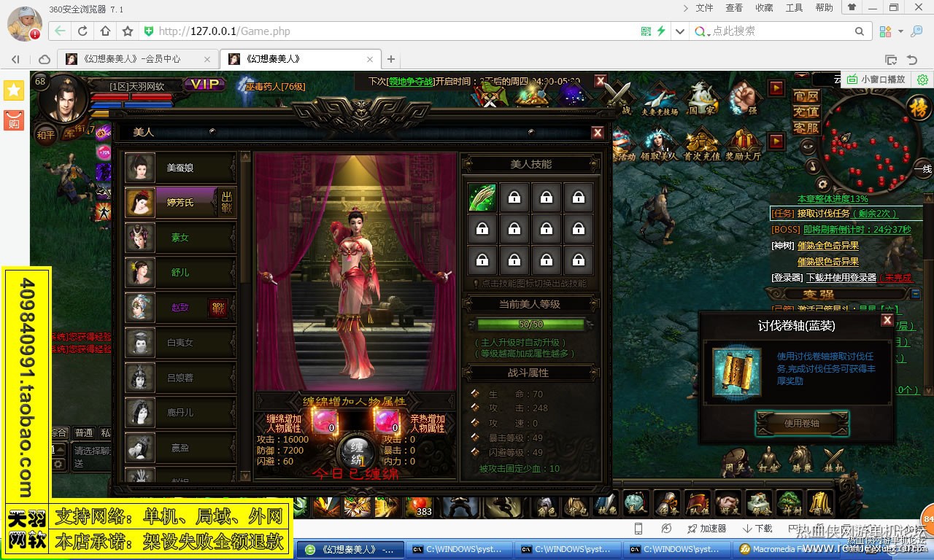Open the 队伍 team icon
The width and height of the screenshot is (934, 560).
click(698, 504)
